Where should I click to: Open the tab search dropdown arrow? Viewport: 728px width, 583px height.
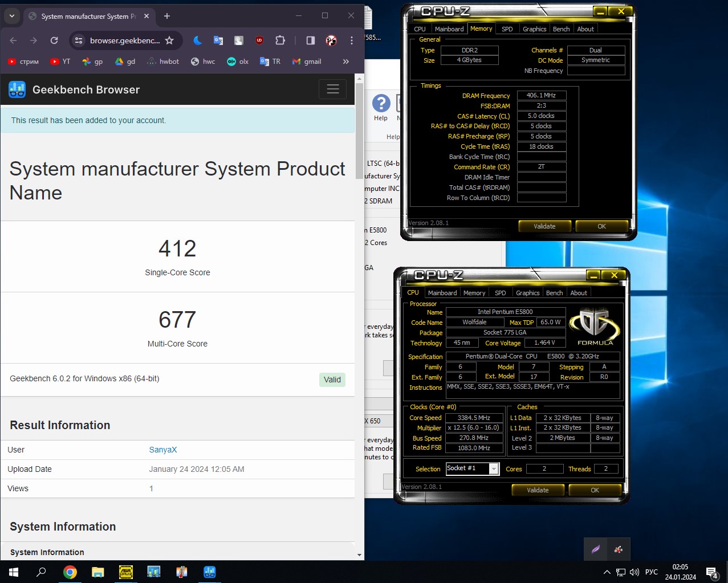tap(12, 16)
